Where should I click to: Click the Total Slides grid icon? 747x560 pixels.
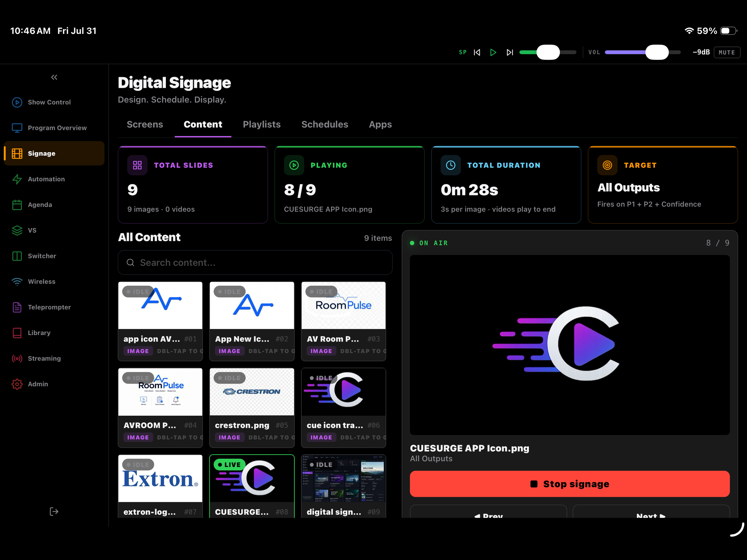tap(137, 166)
